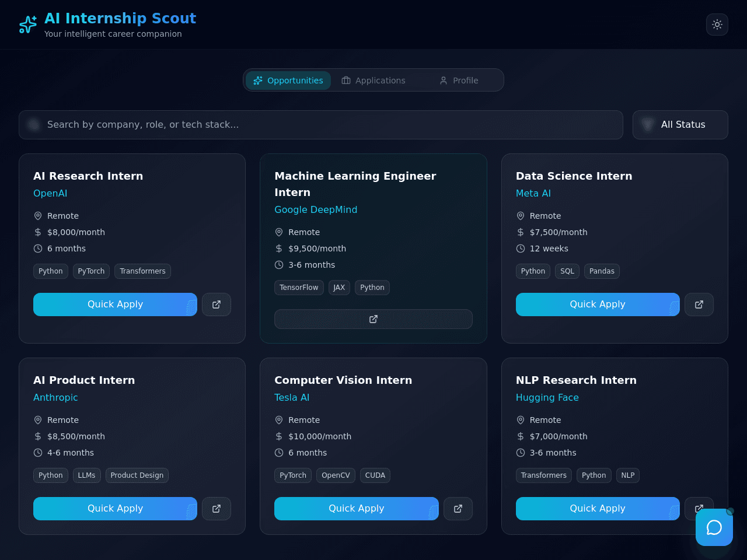Screen dimensions: 747x560
Task: Open external link for Google DeepMind internship
Action: click(373, 319)
